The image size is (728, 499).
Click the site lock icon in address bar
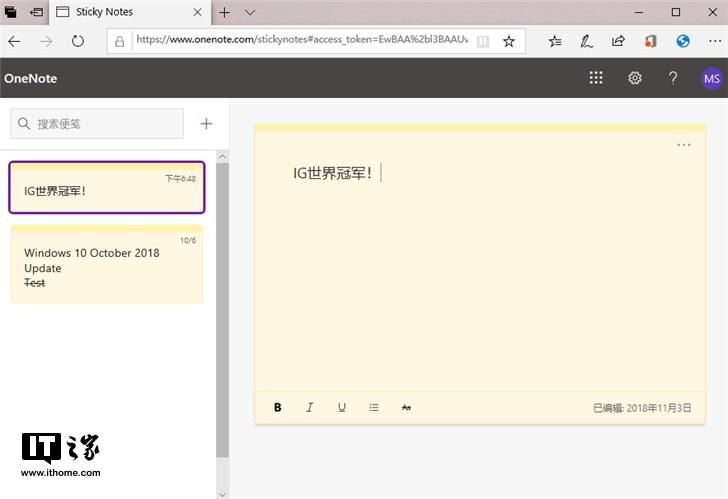(x=120, y=42)
